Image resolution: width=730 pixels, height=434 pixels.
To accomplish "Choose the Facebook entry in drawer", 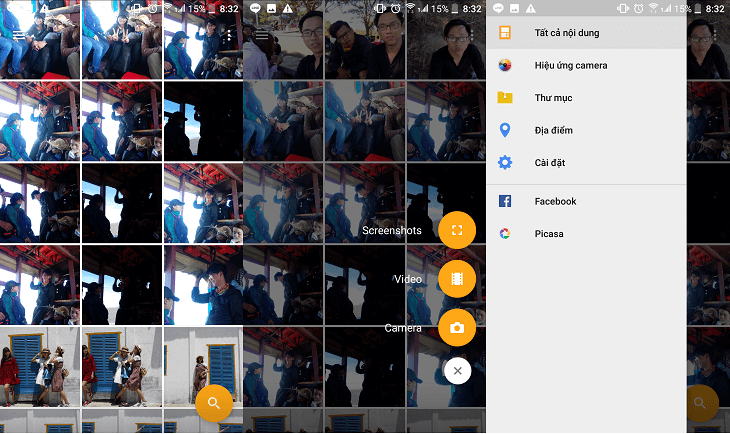I will (586, 201).
